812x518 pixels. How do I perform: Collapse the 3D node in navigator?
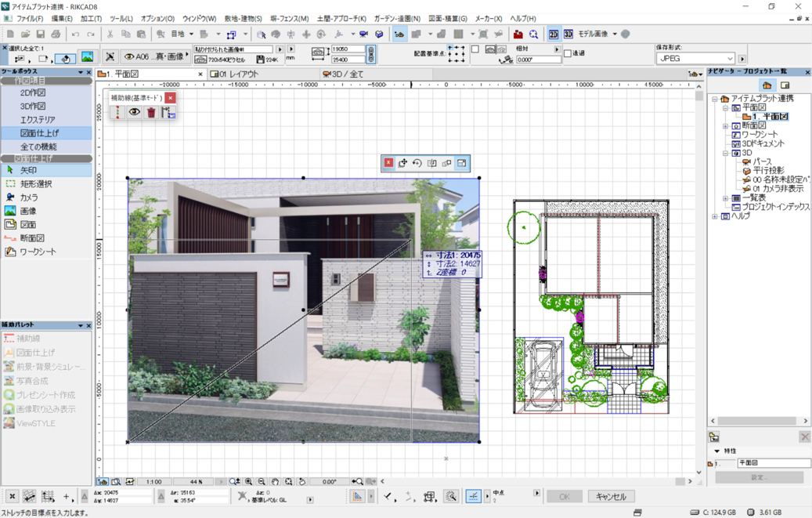pos(725,153)
